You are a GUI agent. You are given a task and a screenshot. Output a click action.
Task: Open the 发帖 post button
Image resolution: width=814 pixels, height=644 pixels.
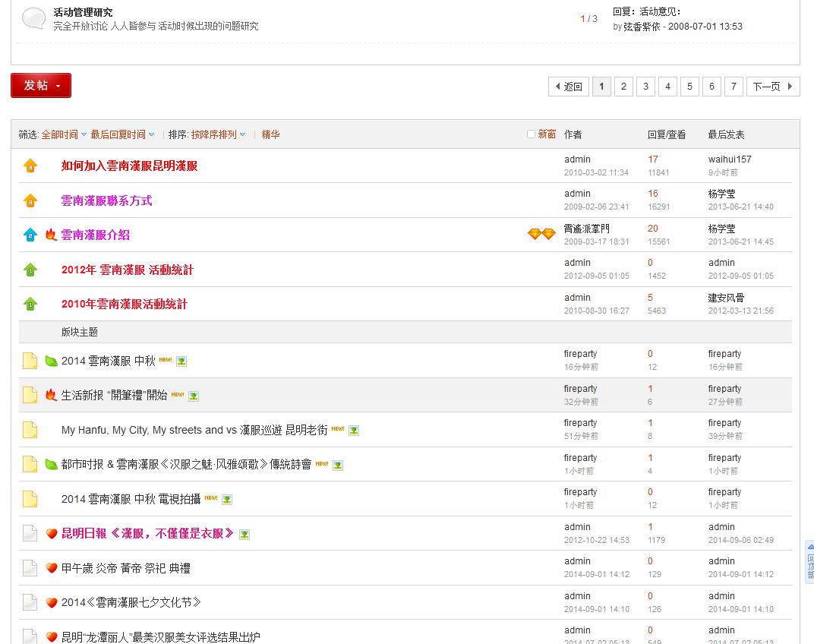[x=41, y=85]
